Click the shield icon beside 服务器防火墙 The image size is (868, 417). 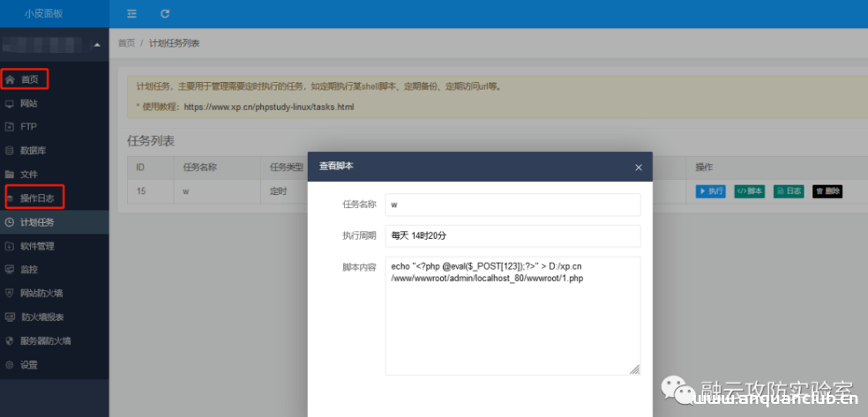coord(10,340)
